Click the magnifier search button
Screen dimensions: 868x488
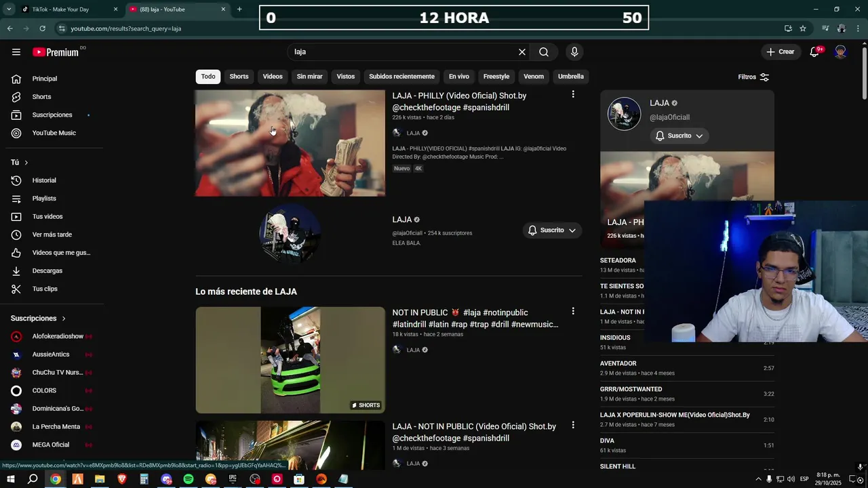pos(544,52)
